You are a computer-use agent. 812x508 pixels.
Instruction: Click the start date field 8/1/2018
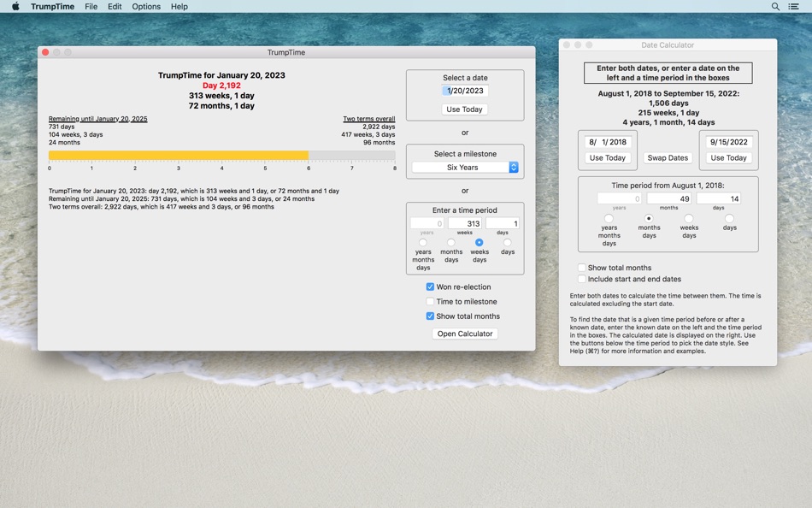tap(608, 142)
